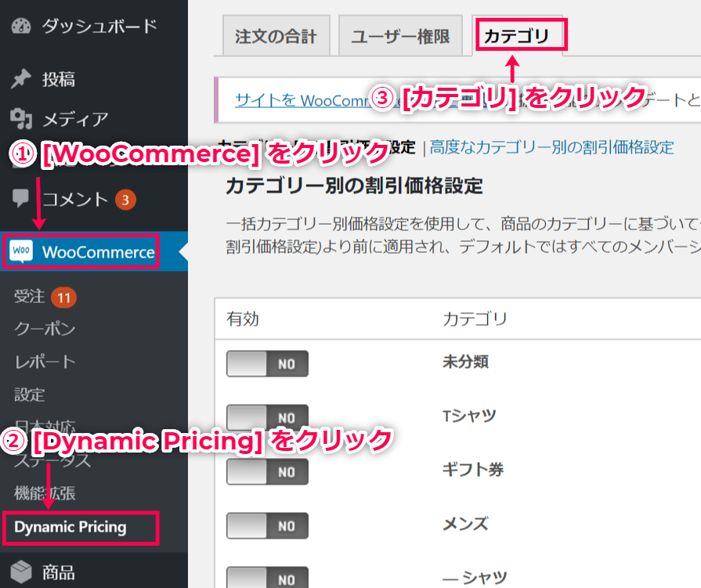This screenshot has width=701, height=588.
Task: Click the Media icon in sidebar
Action: [21, 119]
